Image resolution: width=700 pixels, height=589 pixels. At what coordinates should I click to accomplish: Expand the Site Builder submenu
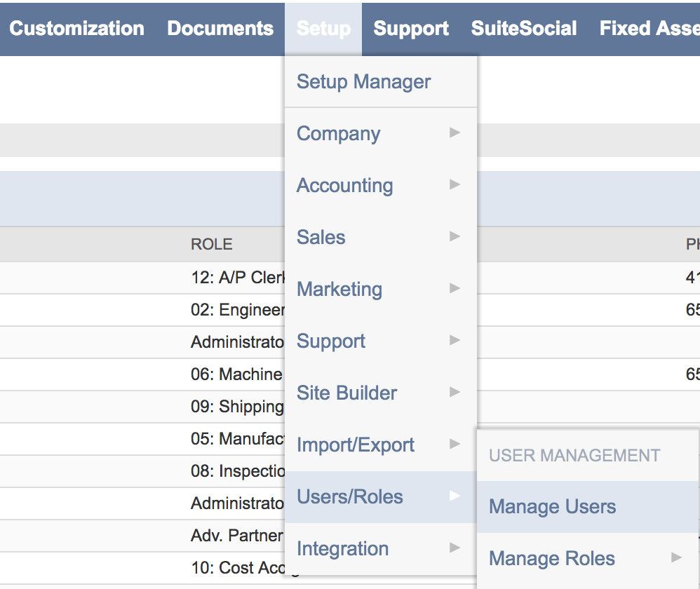(x=346, y=393)
